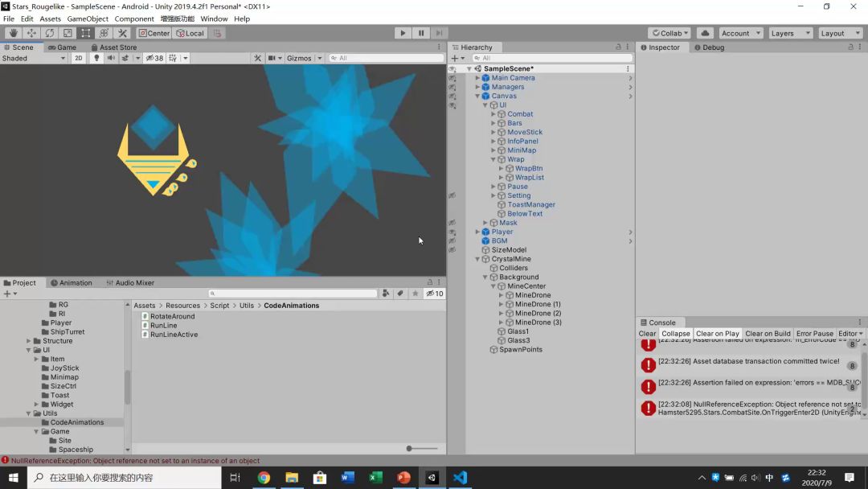The image size is (868, 489).
Task: Toggle Collapse in Console
Action: (x=676, y=334)
